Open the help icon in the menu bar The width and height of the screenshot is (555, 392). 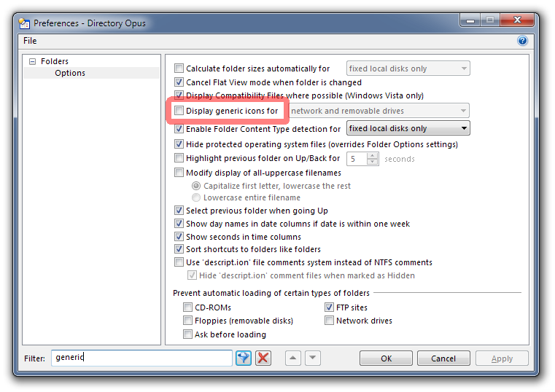click(522, 41)
